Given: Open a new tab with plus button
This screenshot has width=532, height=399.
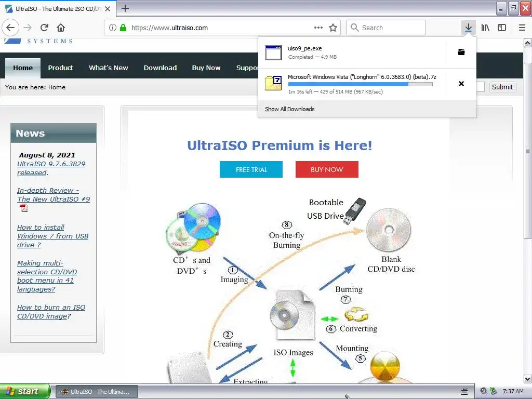Looking at the screenshot, I should point(125,8).
